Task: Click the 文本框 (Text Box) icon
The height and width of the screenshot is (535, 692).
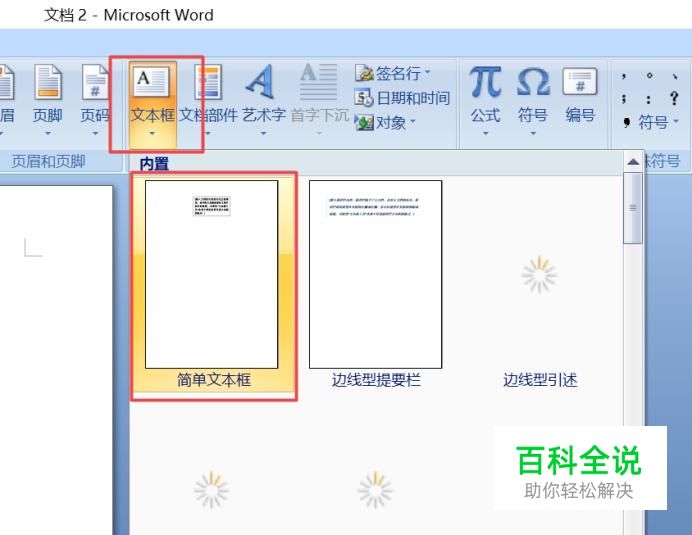Action: (x=151, y=82)
